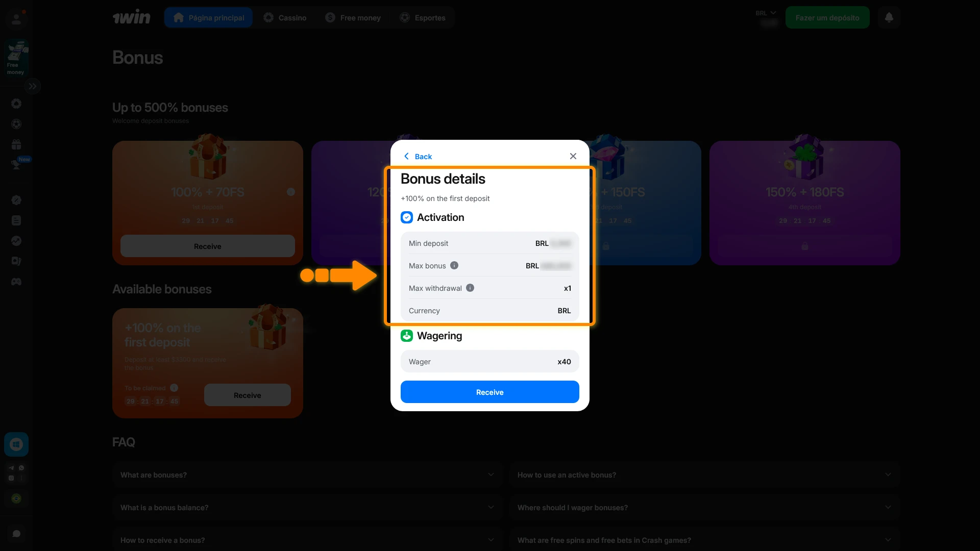This screenshot has width=980, height=551.
Task: Change language via Brazil flag icon
Action: coord(16,498)
